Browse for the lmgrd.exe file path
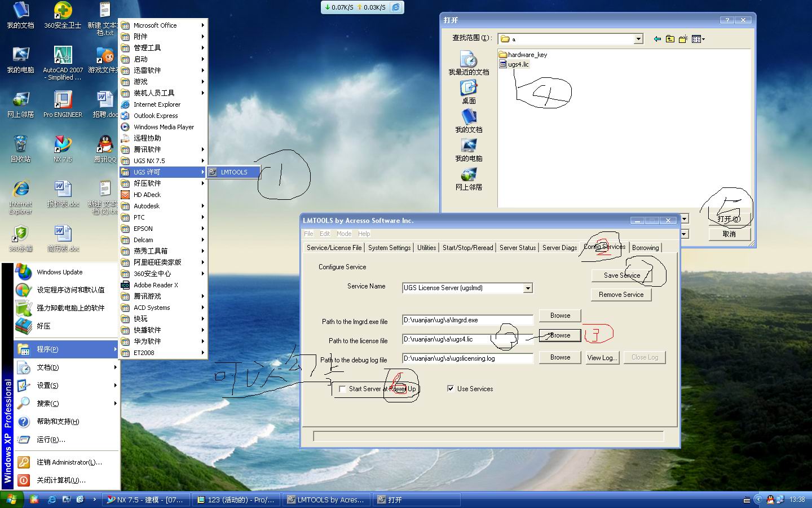Viewport: 812px width, 508px height. [x=560, y=316]
